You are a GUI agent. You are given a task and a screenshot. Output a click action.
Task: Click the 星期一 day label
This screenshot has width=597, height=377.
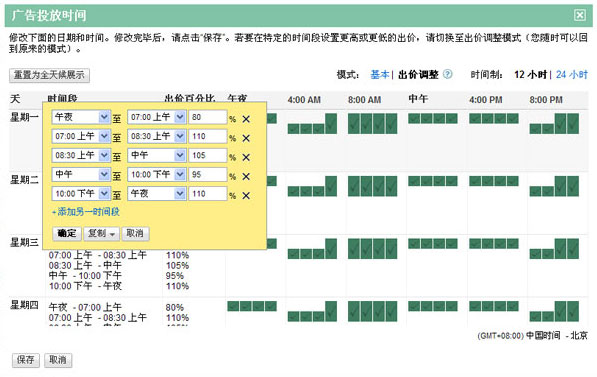(x=24, y=117)
